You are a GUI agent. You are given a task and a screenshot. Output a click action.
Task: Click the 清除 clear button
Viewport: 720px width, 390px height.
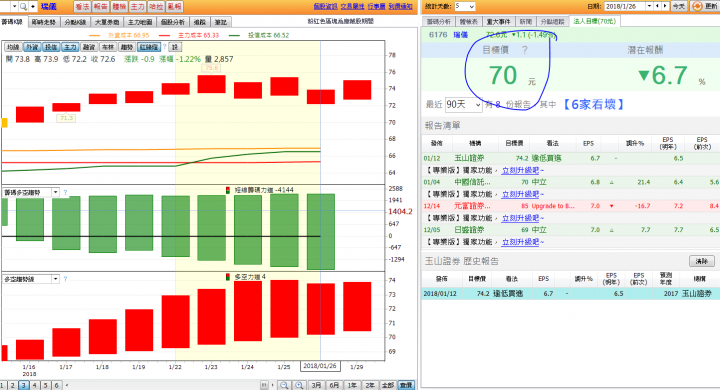[702, 261]
